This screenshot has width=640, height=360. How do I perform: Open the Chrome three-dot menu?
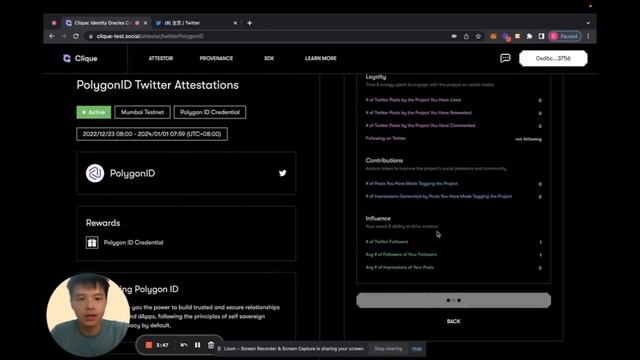[588, 36]
